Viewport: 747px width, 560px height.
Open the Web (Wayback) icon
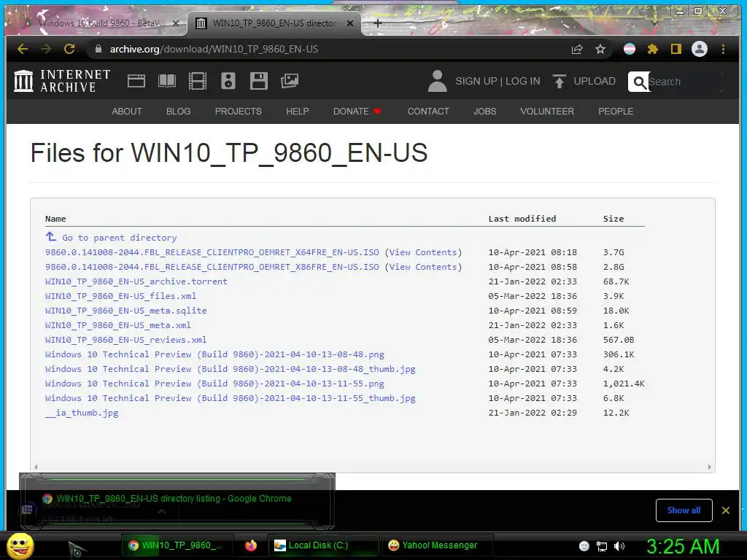[136, 81]
